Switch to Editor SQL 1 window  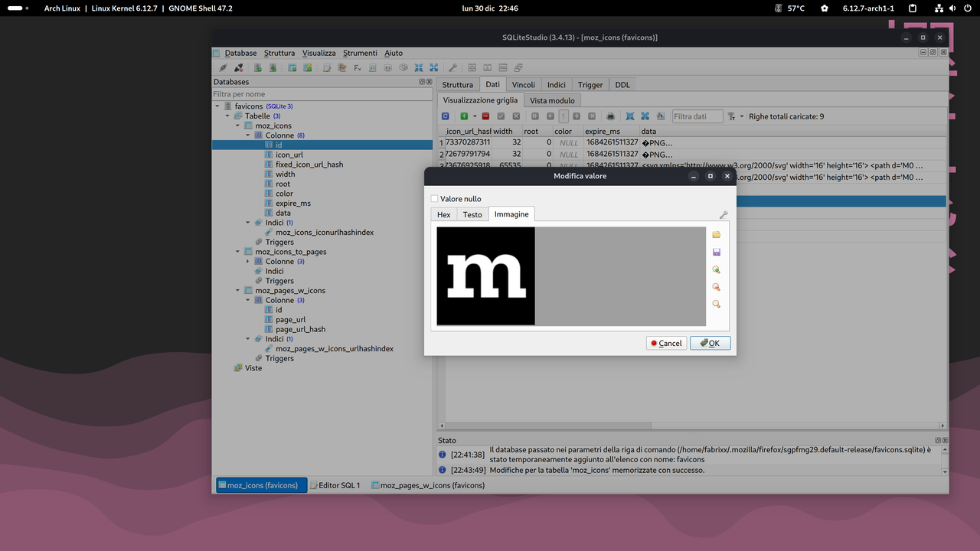pyautogui.click(x=334, y=485)
